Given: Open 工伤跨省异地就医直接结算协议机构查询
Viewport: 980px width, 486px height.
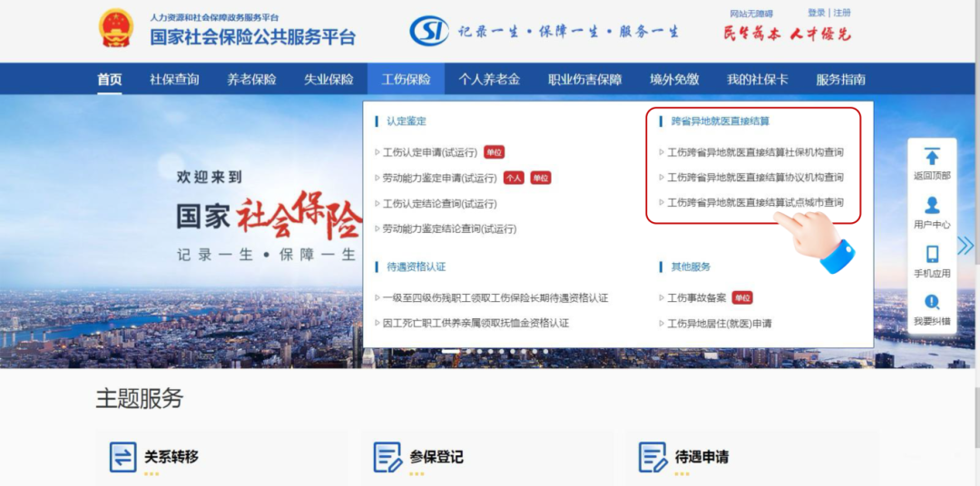Looking at the screenshot, I should tap(756, 178).
